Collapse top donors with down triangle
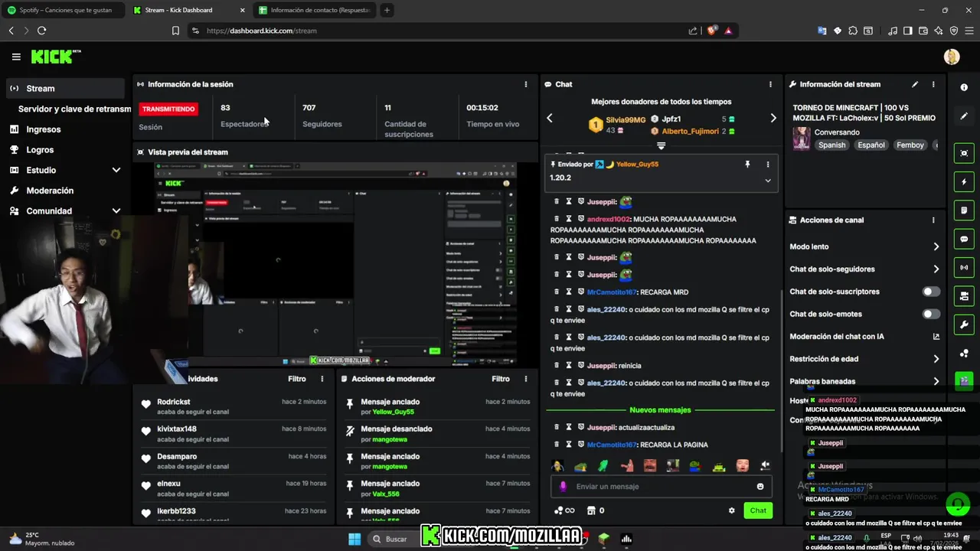 point(661,145)
